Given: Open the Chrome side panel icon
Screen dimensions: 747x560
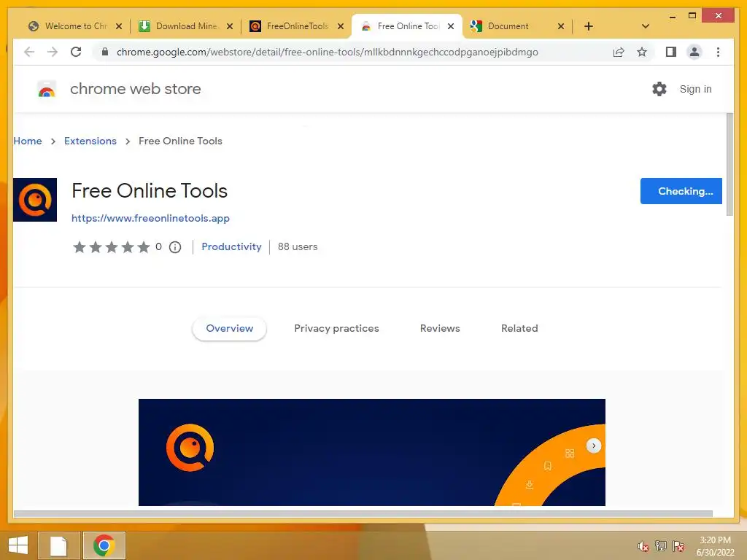Looking at the screenshot, I should click(671, 52).
